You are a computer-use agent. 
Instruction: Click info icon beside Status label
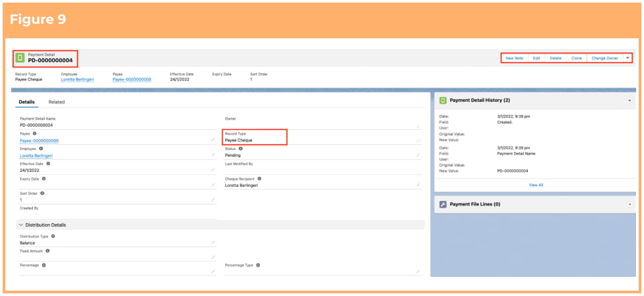(x=241, y=149)
